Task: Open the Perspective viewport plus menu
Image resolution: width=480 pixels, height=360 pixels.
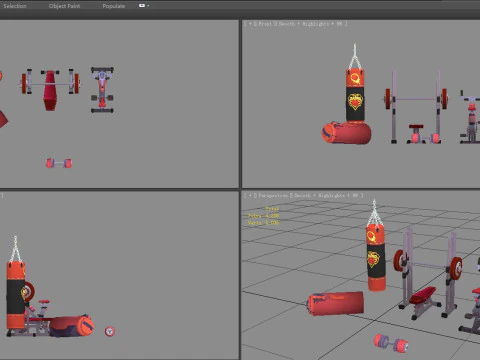Action: click(x=250, y=196)
